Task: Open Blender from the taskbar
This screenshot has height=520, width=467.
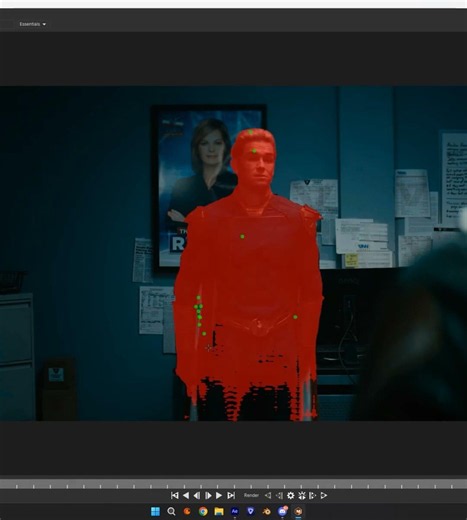Action: pos(266,511)
